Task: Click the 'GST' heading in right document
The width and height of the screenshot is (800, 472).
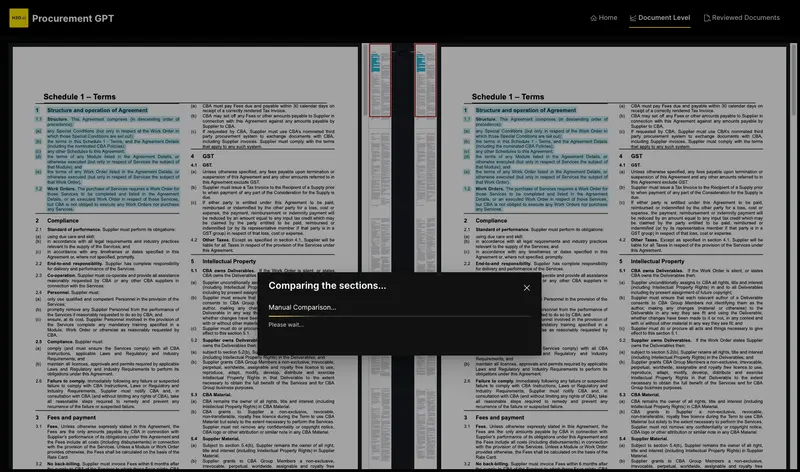Action: pos(637,156)
